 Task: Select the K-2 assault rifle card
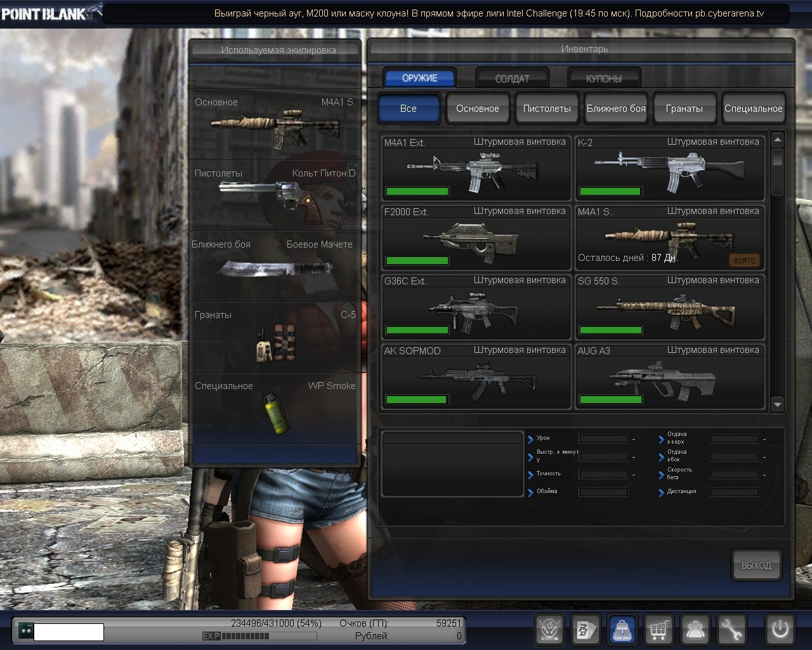pos(670,168)
